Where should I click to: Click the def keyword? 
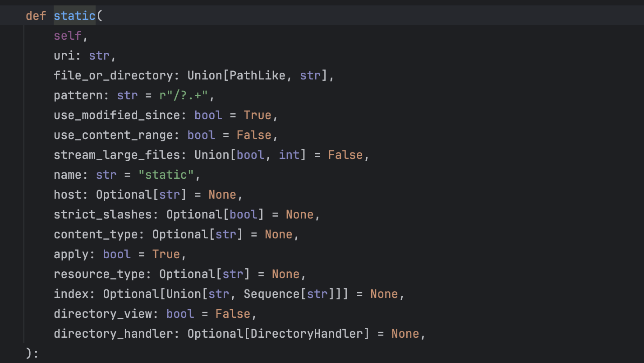[36, 16]
